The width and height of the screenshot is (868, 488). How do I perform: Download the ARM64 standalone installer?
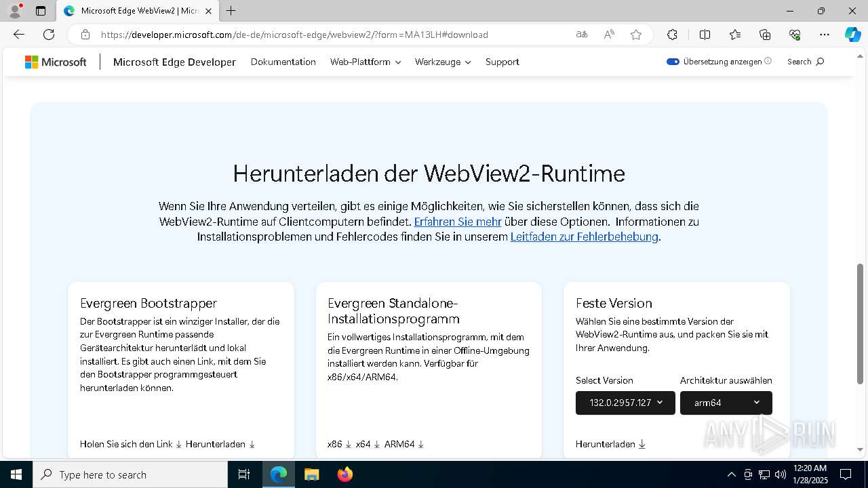pyautogui.click(x=404, y=444)
